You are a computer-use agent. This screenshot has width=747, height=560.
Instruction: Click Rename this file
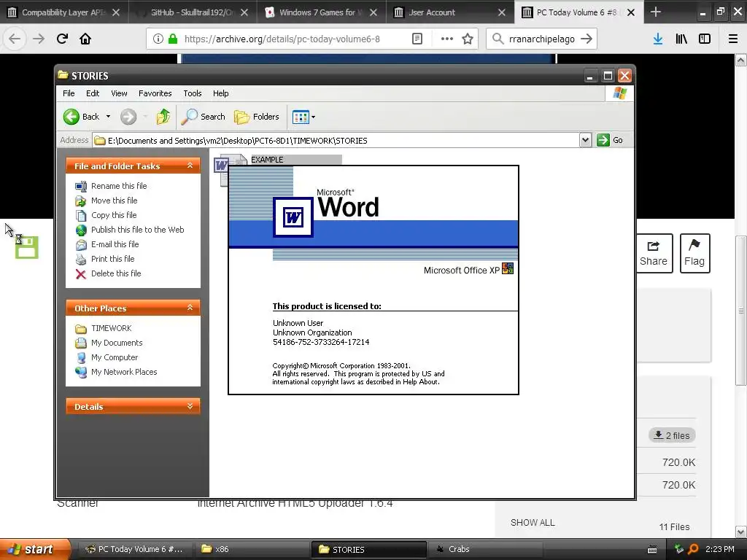coord(119,186)
